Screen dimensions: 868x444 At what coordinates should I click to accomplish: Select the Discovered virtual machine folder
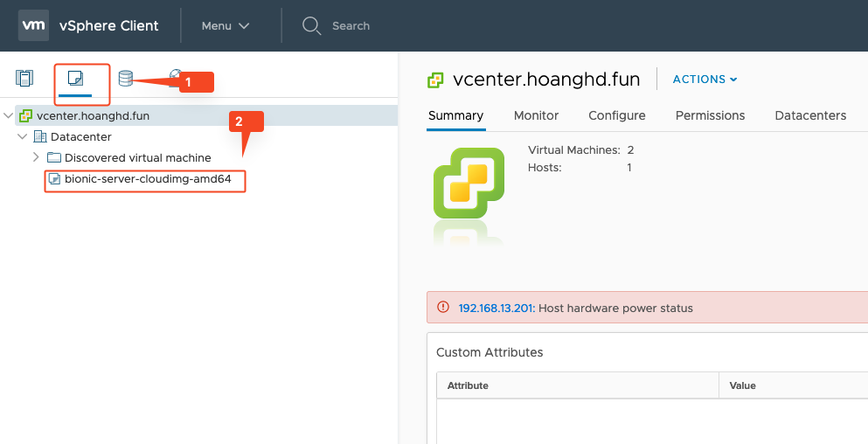[x=138, y=158]
